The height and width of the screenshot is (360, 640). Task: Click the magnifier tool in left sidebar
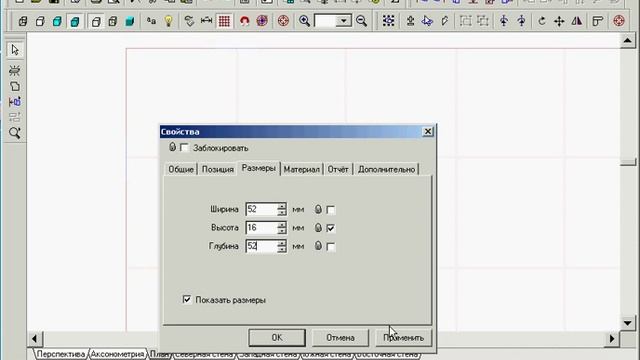pyautogui.click(x=15, y=133)
